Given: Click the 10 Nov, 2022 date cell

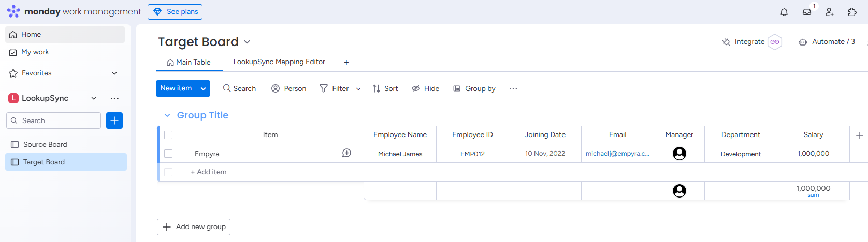Looking at the screenshot, I should click(545, 154).
